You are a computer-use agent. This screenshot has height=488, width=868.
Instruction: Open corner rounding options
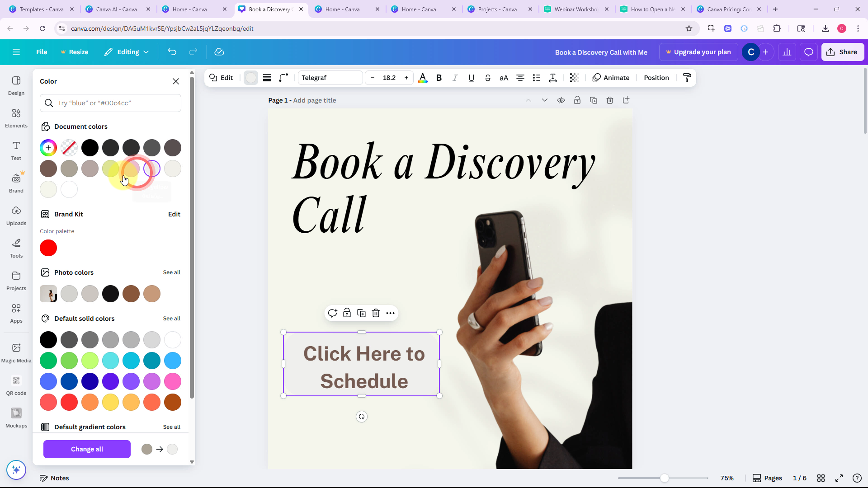[283, 78]
